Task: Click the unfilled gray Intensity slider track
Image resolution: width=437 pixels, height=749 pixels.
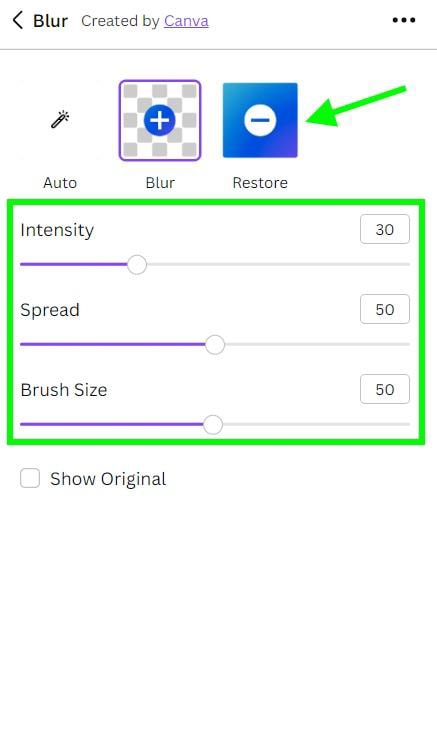Action: (278, 264)
